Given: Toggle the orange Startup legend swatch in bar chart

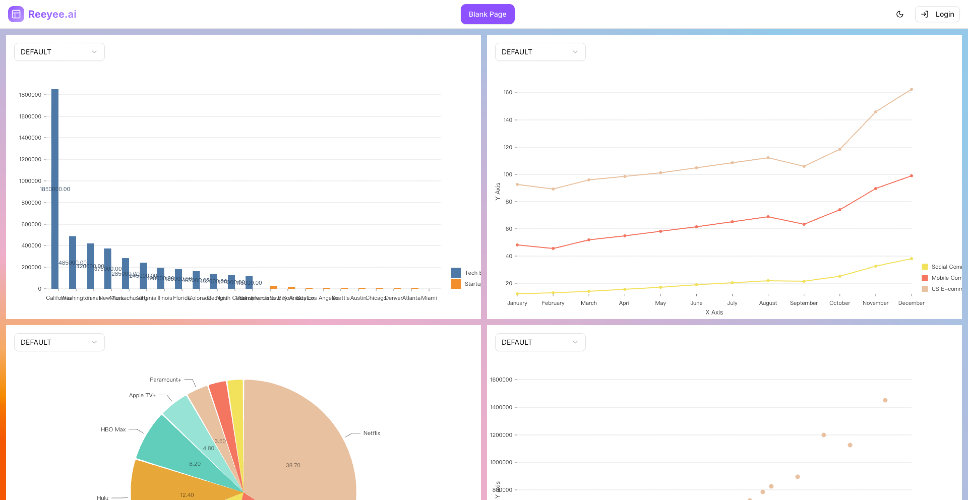Looking at the screenshot, I should (x=456, y=284).
